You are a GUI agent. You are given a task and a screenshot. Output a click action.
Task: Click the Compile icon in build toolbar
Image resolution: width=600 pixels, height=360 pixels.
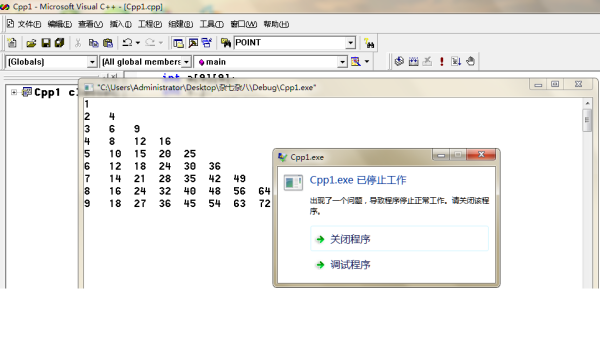point(399,61)
